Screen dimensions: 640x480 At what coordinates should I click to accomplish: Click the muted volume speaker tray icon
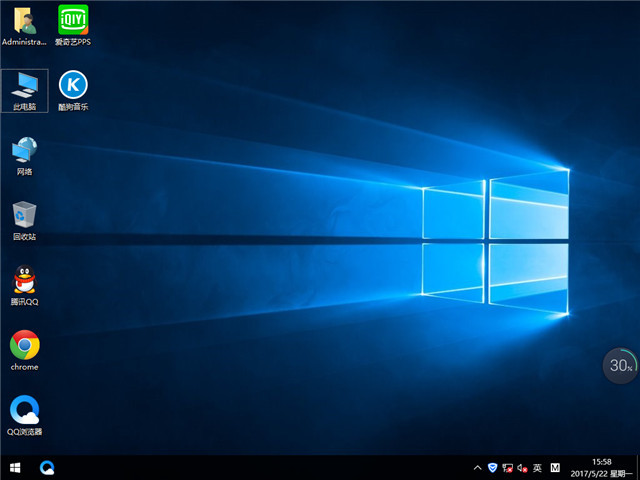point(522,468)
